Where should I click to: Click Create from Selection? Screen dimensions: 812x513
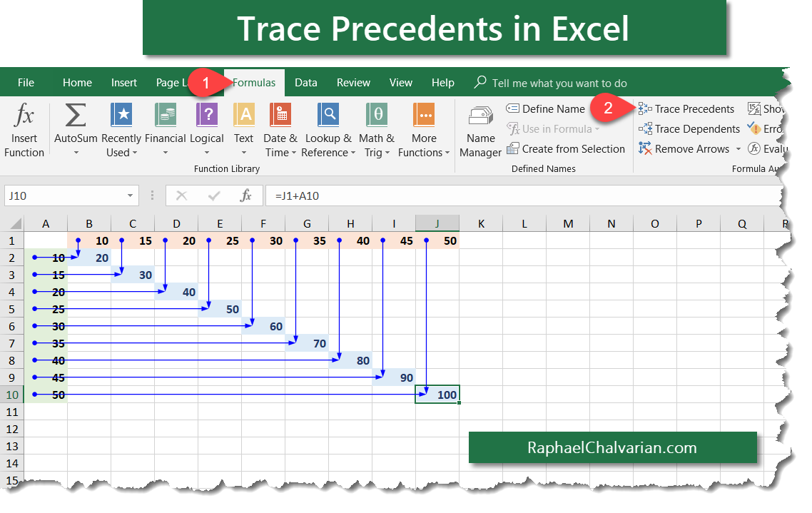[566, 149]
